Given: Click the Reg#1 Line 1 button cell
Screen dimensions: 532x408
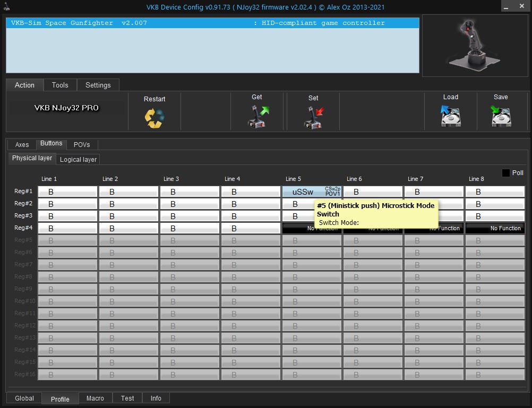Looking at the screenshot, I should (67, 192).
